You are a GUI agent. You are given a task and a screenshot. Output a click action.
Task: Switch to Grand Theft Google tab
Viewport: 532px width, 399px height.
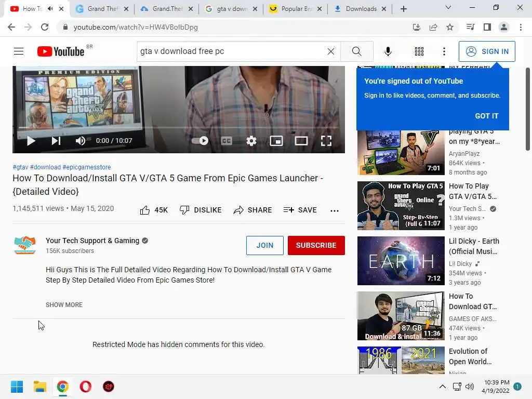point(102,9)
